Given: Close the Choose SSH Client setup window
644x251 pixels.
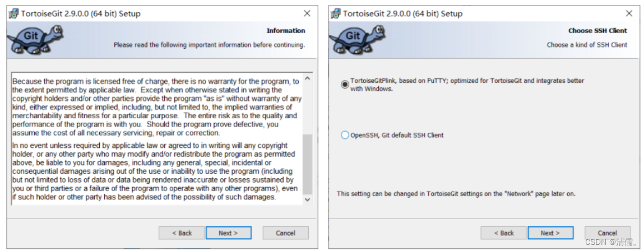Looking at the screenshot, I should (629, 13).
